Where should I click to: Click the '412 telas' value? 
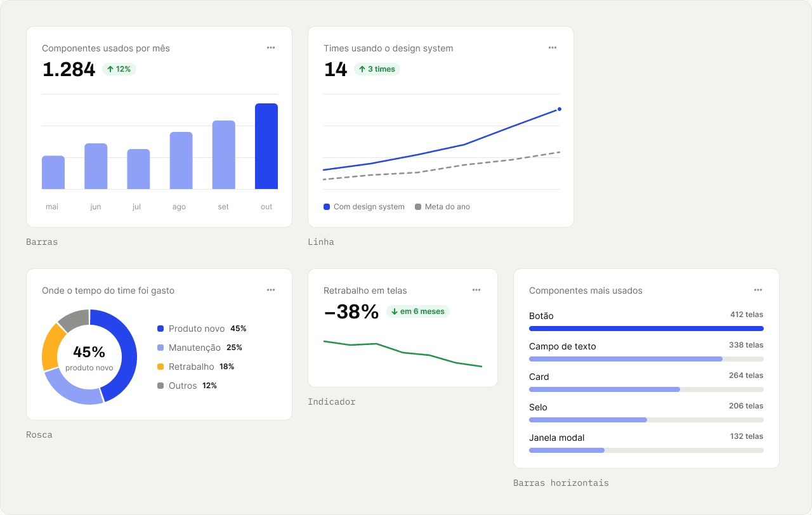[747, 315]
